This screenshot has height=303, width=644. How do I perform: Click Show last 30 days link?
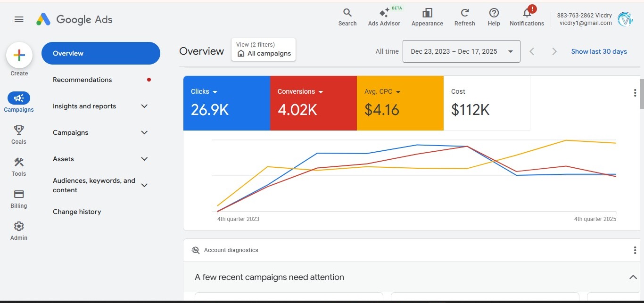coord(599,51)
